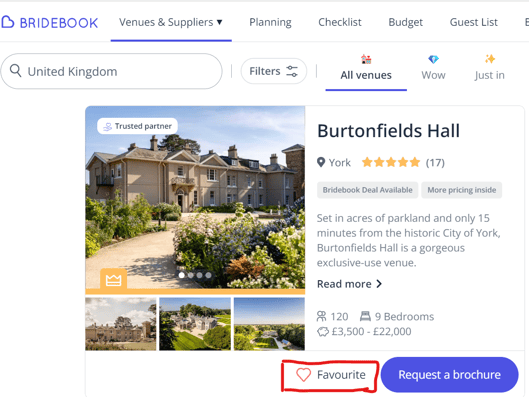
Task: Click the search magnifier icon
Action: (16, 71)
